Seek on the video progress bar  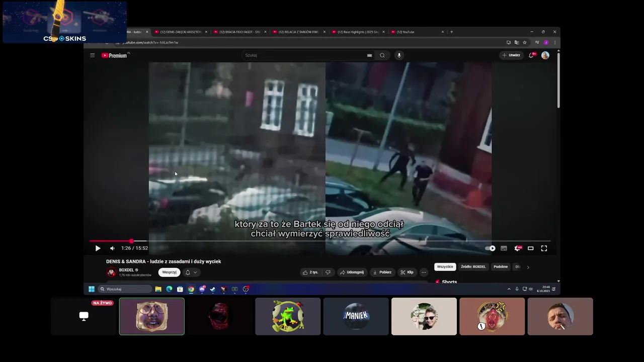[320, 241]
